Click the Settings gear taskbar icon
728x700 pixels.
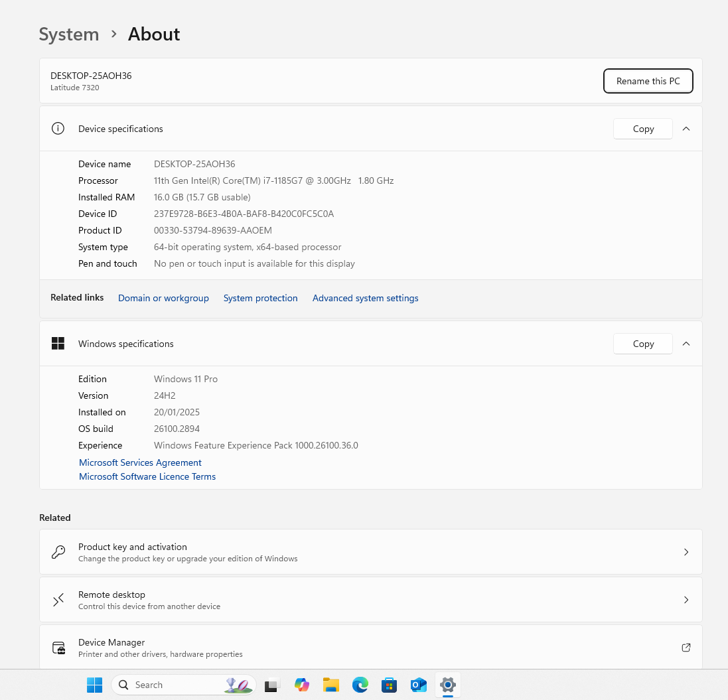(448, 685)
